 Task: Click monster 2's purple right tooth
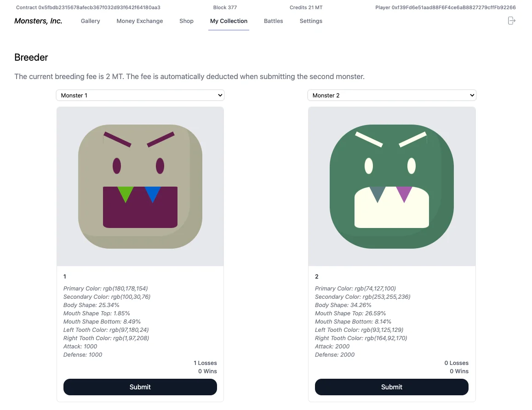[x=404, y=193]
